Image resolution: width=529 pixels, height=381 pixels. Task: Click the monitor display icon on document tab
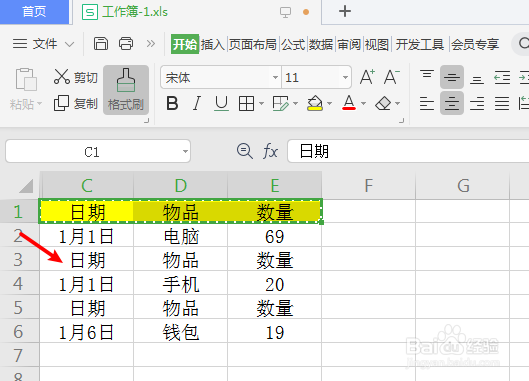pos(285,12)
